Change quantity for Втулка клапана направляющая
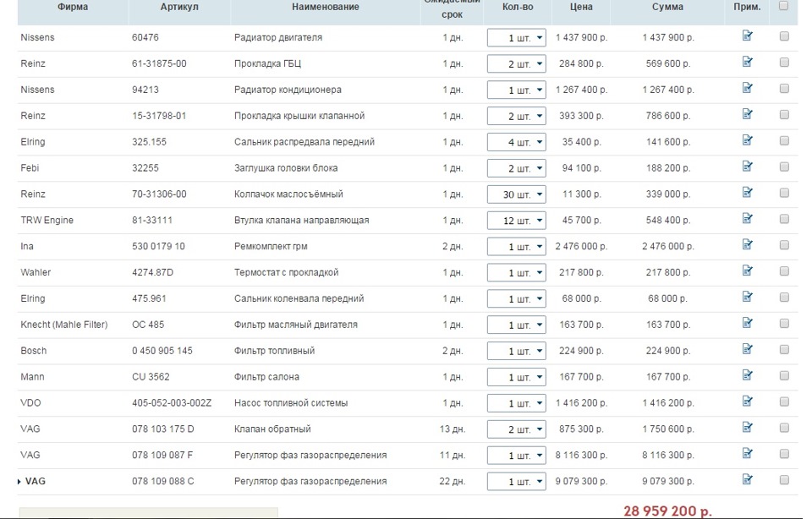 [x=517, y=221]
